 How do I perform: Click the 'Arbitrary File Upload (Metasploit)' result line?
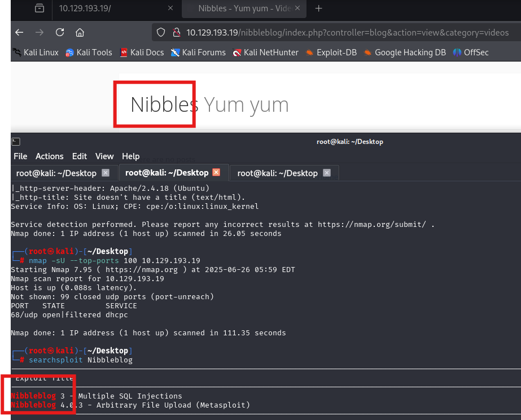point(130,405)
